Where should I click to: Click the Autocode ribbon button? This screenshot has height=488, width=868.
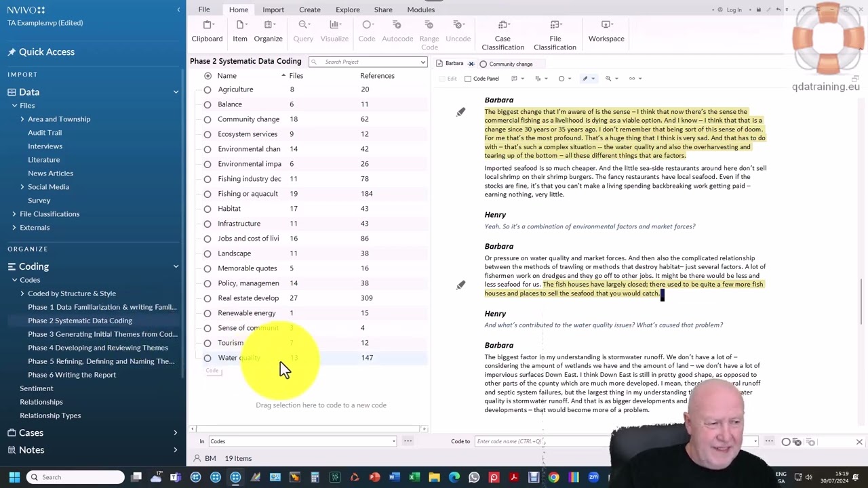pos(397,32)
